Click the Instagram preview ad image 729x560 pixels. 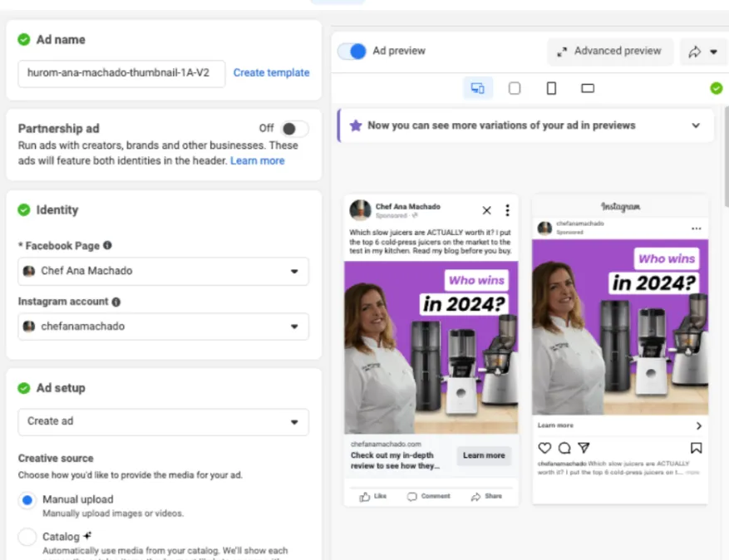(620, 327)
